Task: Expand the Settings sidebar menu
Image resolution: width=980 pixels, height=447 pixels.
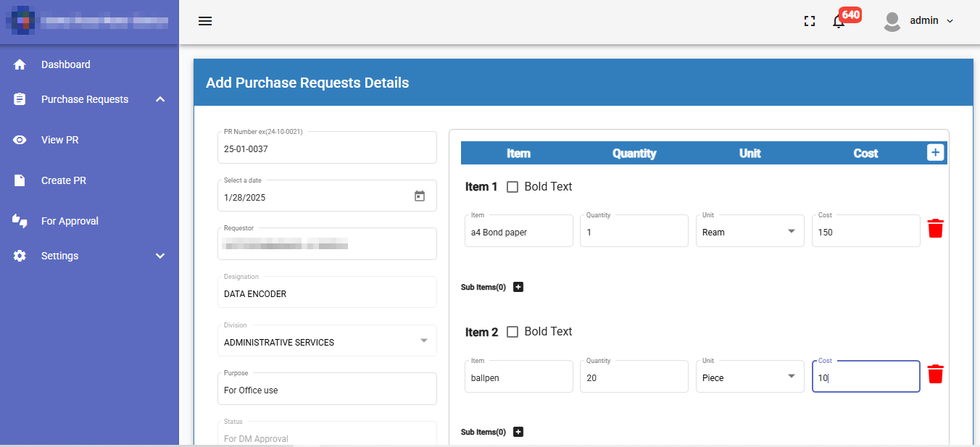Action: pyautogui.click(x=89, y=256)
